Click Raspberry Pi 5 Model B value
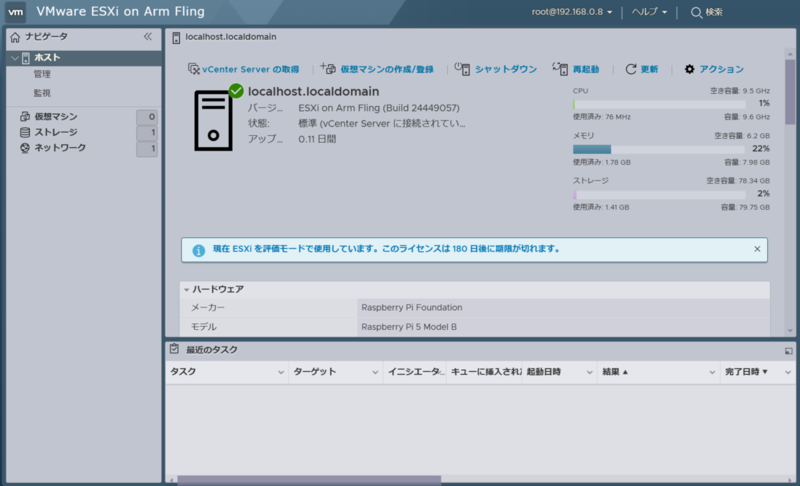The image size is (800, 486). (x=409, y=327)
